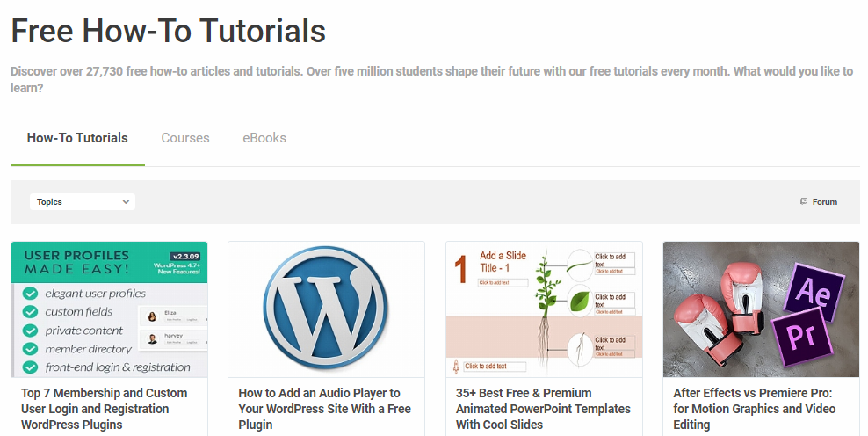Click the Forum speech bubble icon
Screen dimensions: 868x436
tap(804, 201)
